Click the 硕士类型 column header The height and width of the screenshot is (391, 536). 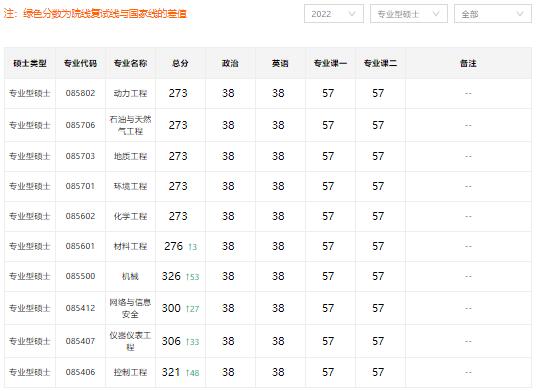[x=30, y=64]
